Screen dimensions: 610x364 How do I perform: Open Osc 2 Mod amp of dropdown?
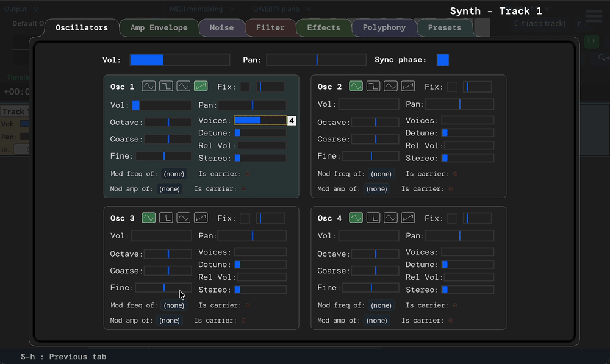(376, 189)
